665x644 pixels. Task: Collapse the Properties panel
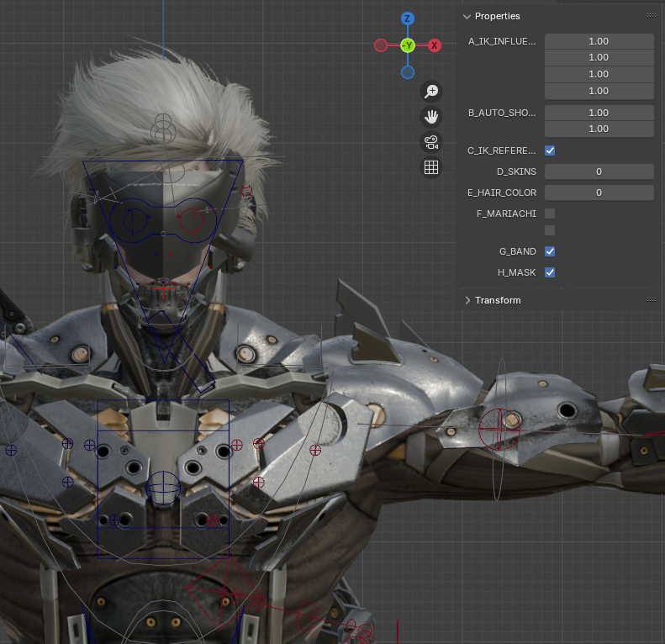(467, 17)
